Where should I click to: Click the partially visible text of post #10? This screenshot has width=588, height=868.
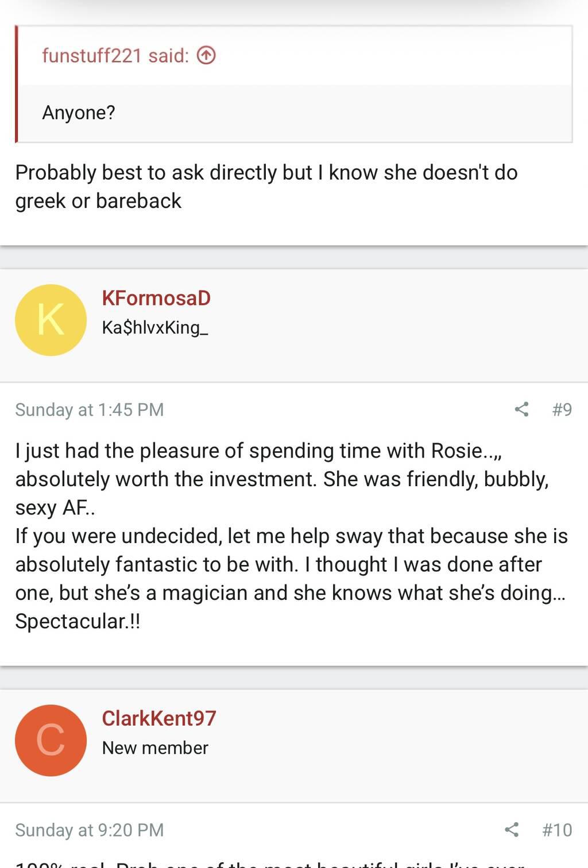270,863
